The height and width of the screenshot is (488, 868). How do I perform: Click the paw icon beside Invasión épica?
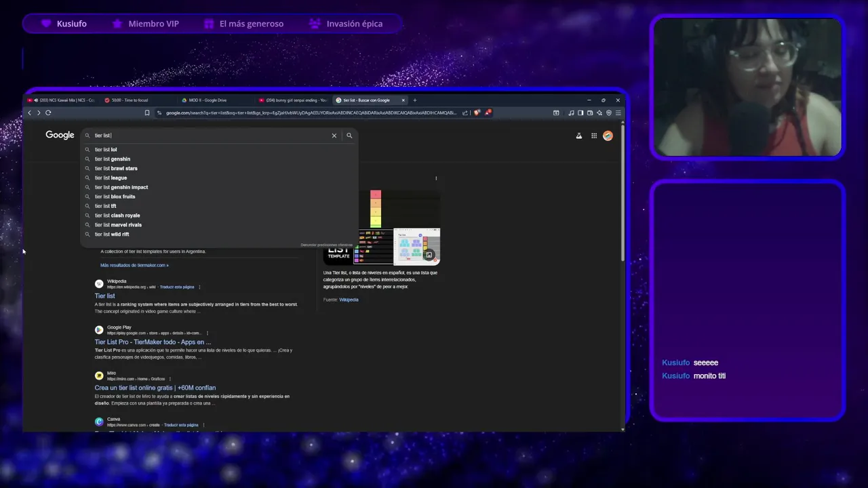315,24
